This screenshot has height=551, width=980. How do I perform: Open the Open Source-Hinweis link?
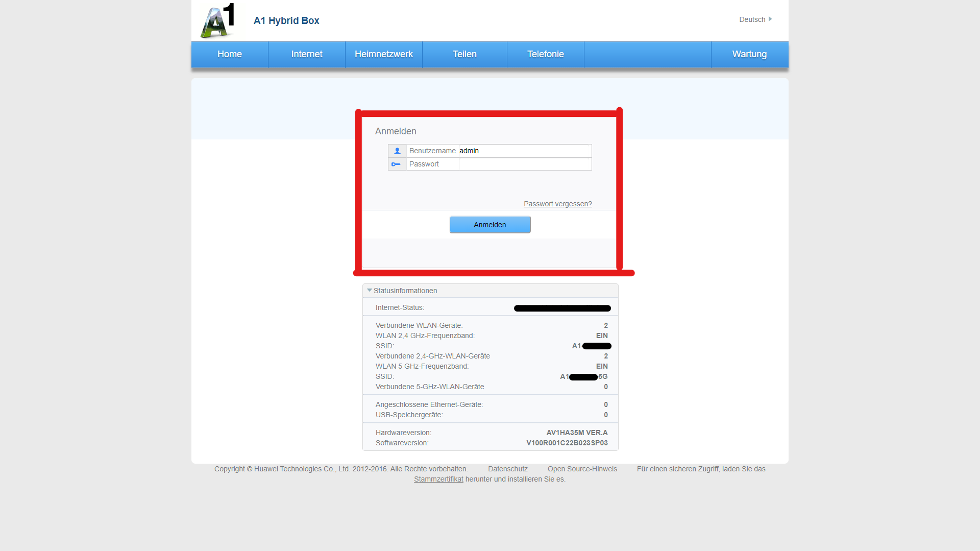coord(582,469)
